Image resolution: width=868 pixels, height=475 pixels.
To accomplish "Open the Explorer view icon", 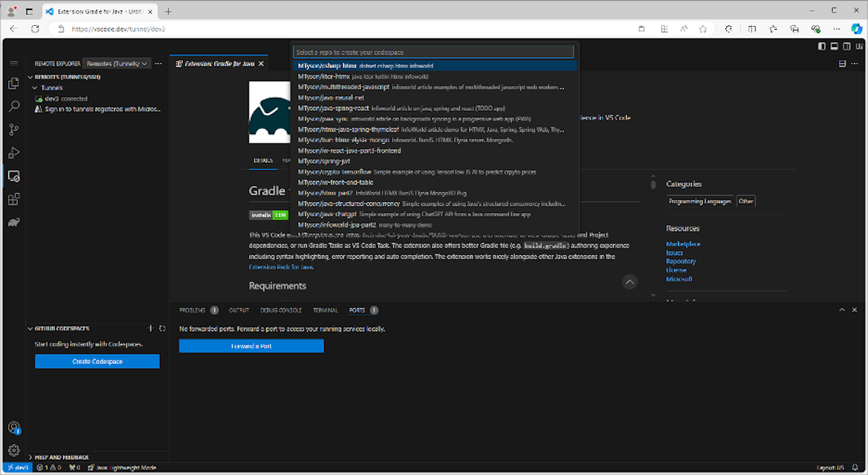I will tap(13, 84).
